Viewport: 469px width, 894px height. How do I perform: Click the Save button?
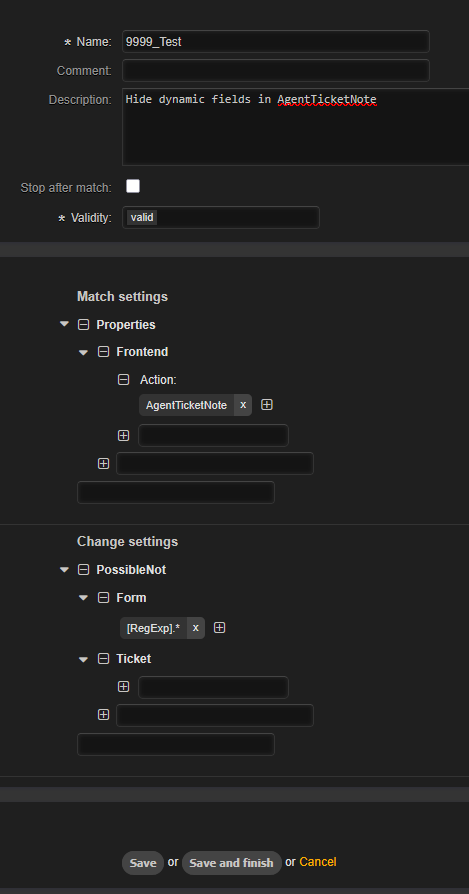(143, 863)
